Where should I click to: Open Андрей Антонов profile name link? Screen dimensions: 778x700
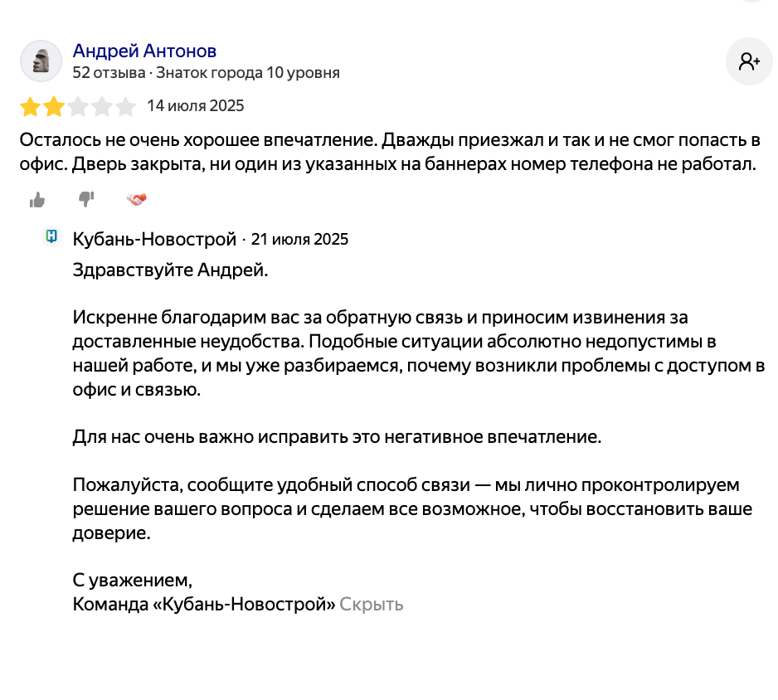[x=144, y=51]
